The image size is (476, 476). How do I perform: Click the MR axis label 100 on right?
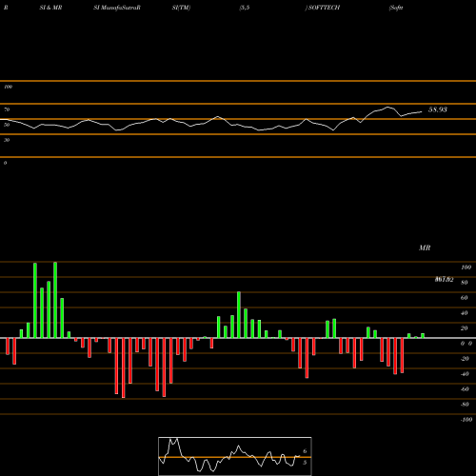coord(466,268)
